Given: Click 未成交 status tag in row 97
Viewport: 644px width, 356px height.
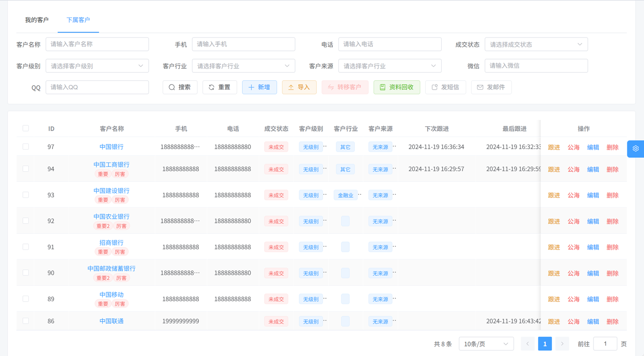Looking at the screenshot, I should click(x=276, y=147).
